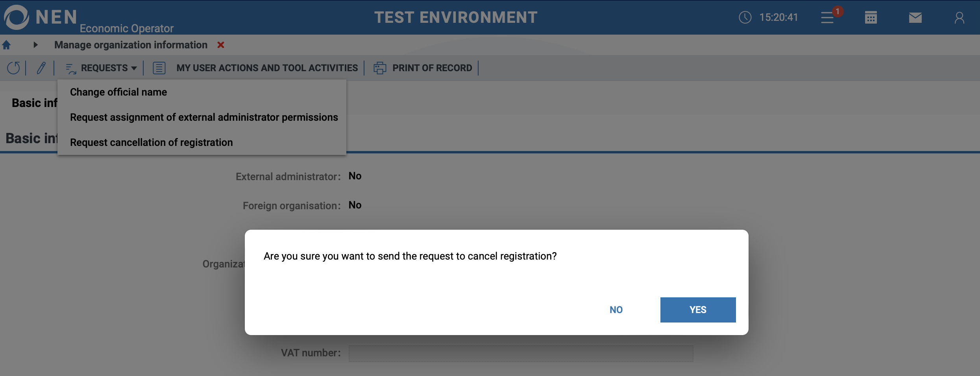Open the notifications list with badge
This screenshot has width=980, height=376.
tap(828, 17)
